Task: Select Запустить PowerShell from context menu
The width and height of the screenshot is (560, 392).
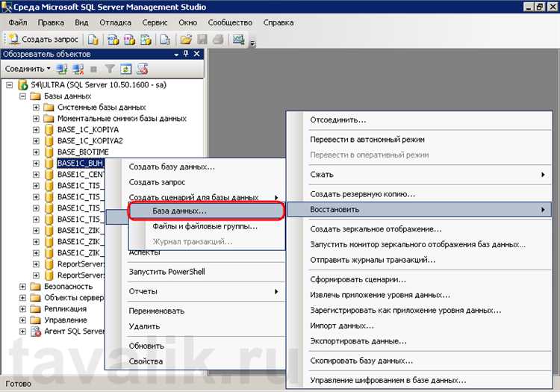Action: pyautogui.click(x=167, y=272)
